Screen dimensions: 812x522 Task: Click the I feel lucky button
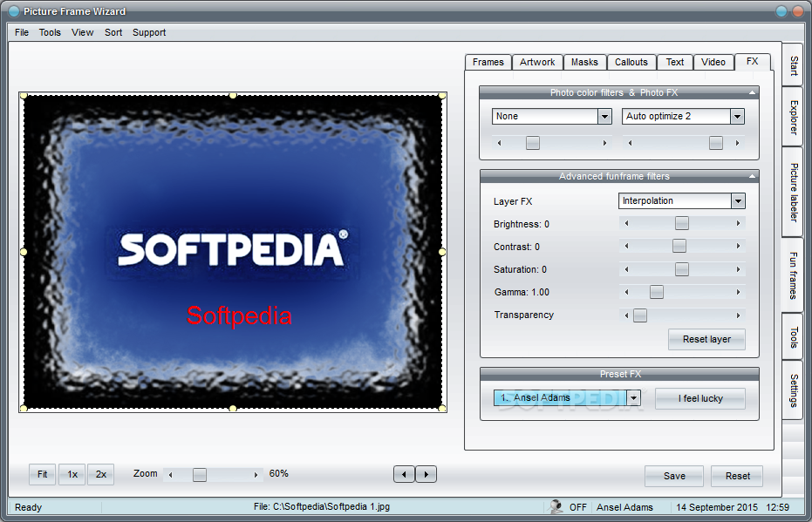pos(700,398)
